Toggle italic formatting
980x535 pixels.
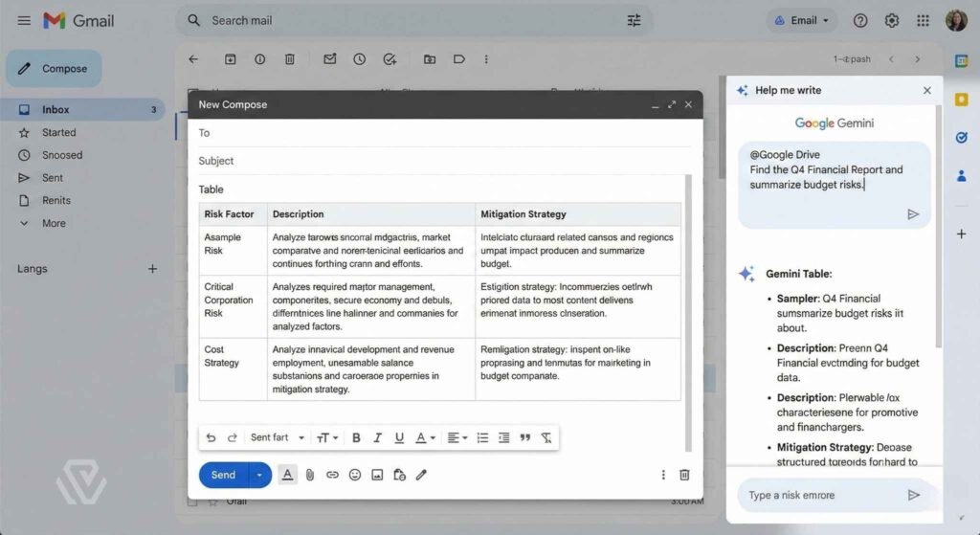click(x=377, y=437)
